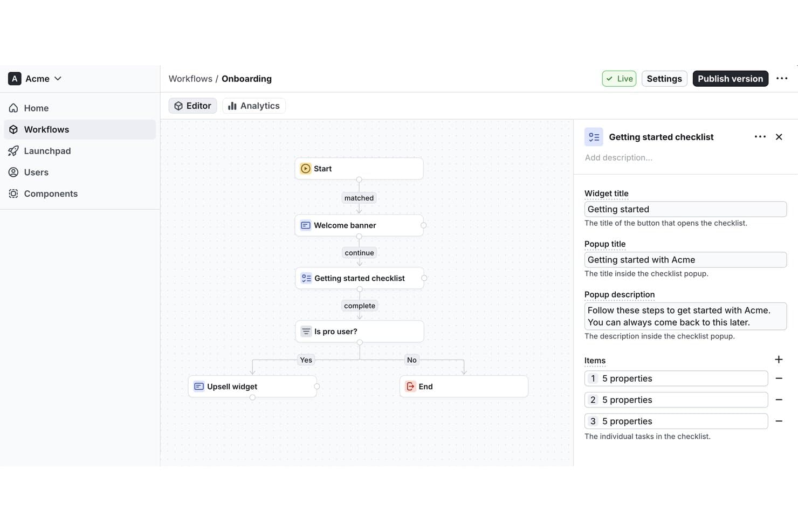Open Launchpad via the rocket icon
The height and width of the screenshot is (532, 798).
click(x=13, y=151)
